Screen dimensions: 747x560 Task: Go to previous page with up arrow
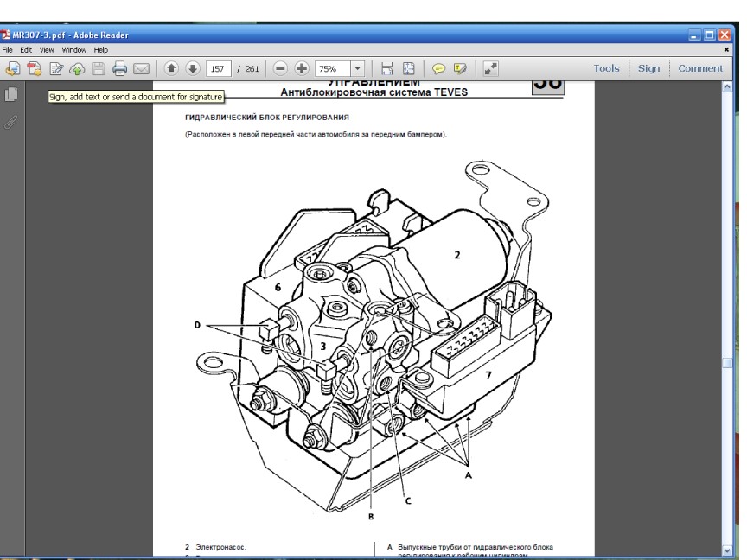click(x=171, y=68)
